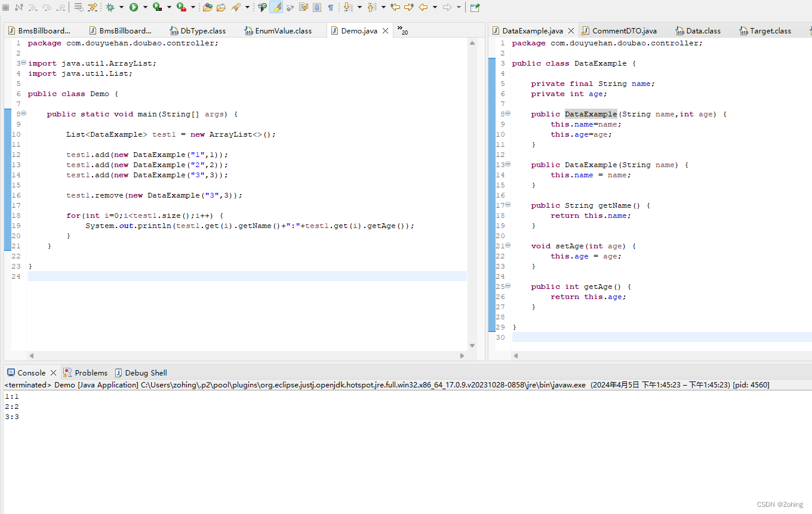Click the Step Over debug icon
The image size is (812, 514).
click(47, 7)
